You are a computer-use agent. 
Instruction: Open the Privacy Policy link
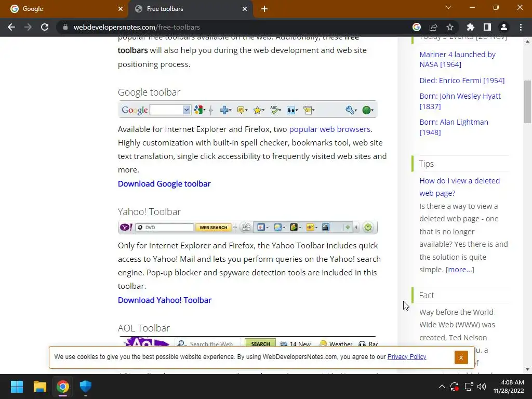tap(406, 357)
